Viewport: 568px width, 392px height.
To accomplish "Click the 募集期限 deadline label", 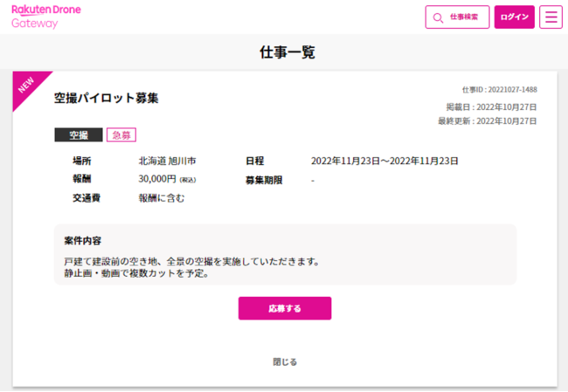I will [x=267, y=180].
